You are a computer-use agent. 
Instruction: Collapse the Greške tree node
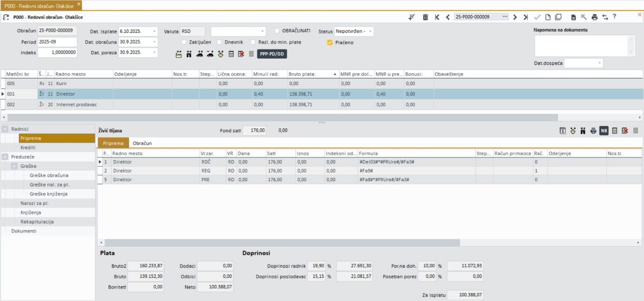pos(14,166)
